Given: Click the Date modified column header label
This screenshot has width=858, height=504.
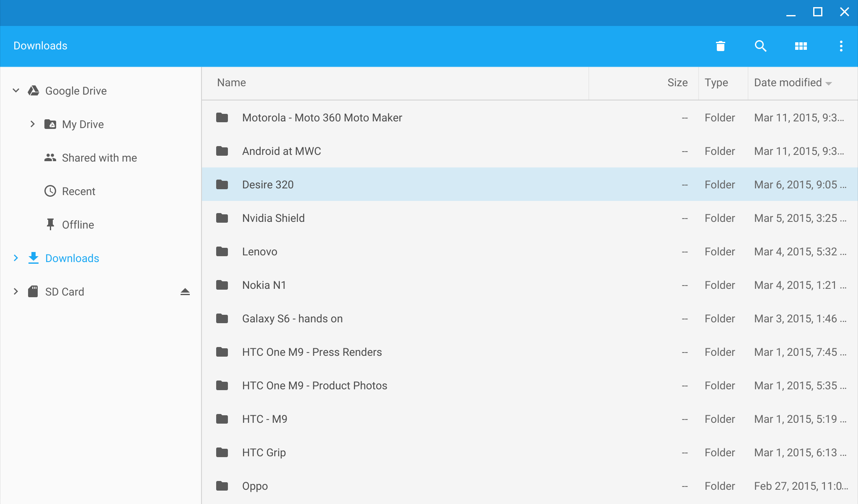Looking at the screenshot, I should 788,82.
